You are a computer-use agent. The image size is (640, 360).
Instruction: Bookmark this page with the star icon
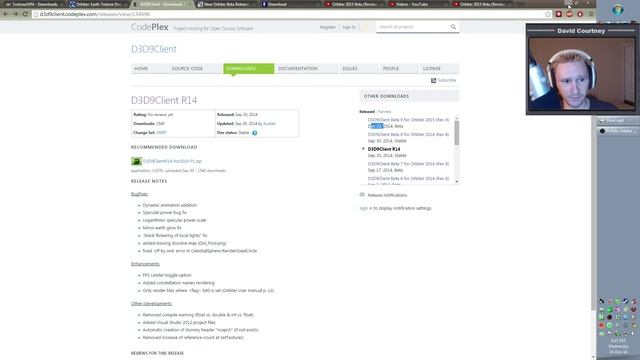(548, 14)
